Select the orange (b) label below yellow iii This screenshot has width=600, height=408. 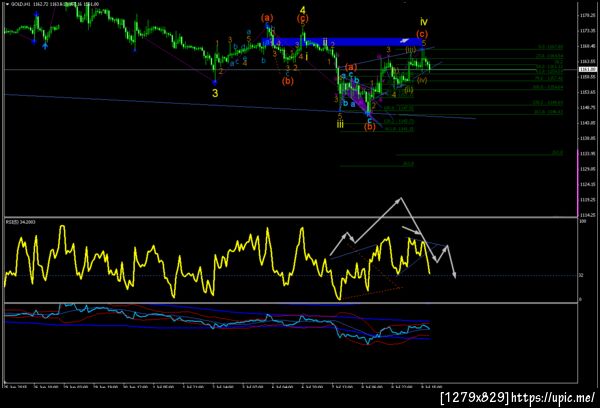tap(370, 127)
